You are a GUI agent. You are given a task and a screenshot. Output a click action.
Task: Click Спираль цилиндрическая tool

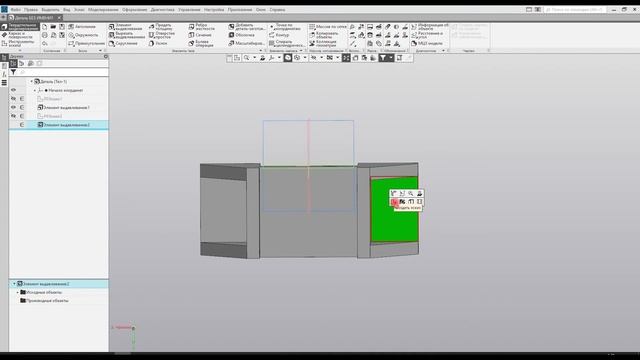point(287,43)
